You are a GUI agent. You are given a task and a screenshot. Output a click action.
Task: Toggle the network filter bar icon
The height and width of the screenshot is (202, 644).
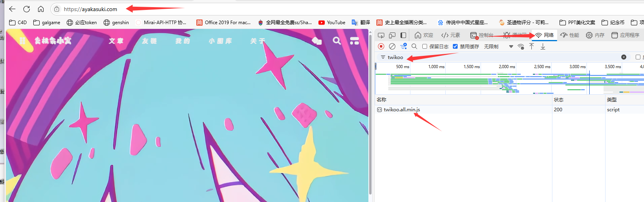[x=403, y=46]
